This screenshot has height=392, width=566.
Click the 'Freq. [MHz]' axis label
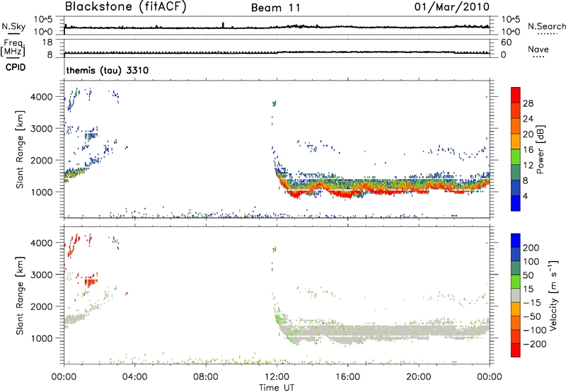(x=13, y=47)
